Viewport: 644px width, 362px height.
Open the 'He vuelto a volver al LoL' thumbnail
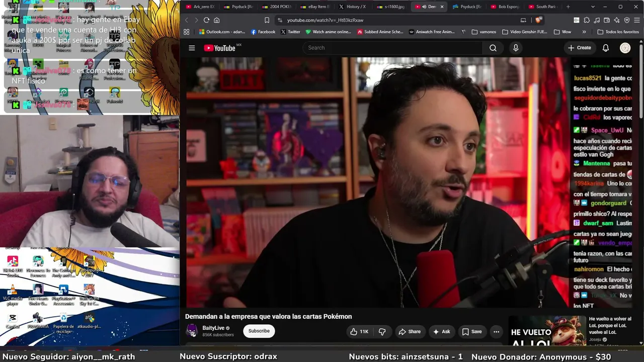547,331
